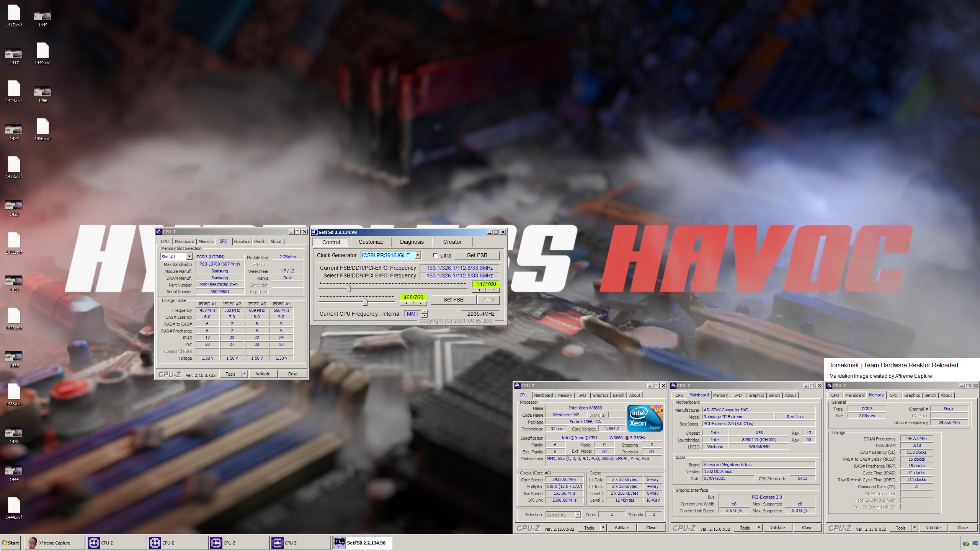The height and width of the screenshot is (551, 980).
Task: Expand the Socket #1 selection dropdown
Action: click(578, 515)
